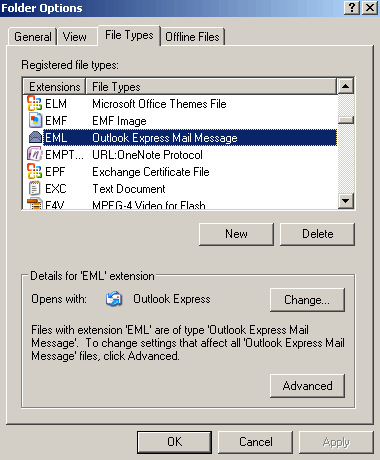The height and width of the screenshot is (460, 380).
Task: Close the Folder Options dialog
Action: pos(370,8)
